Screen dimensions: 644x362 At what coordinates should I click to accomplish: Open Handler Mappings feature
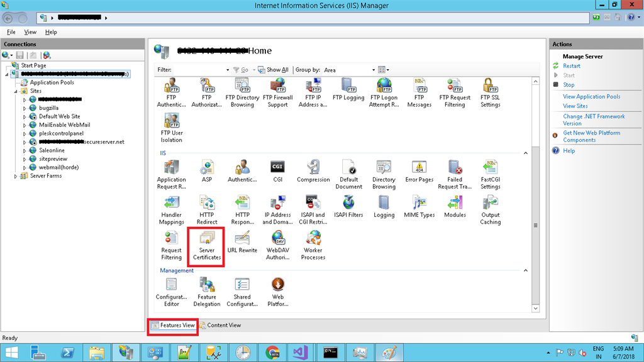click(x=171, y=210)
